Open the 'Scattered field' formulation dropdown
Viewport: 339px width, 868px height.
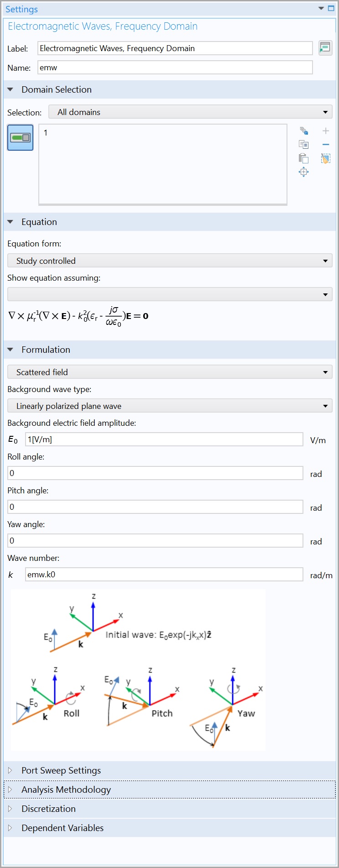point(170,372)
